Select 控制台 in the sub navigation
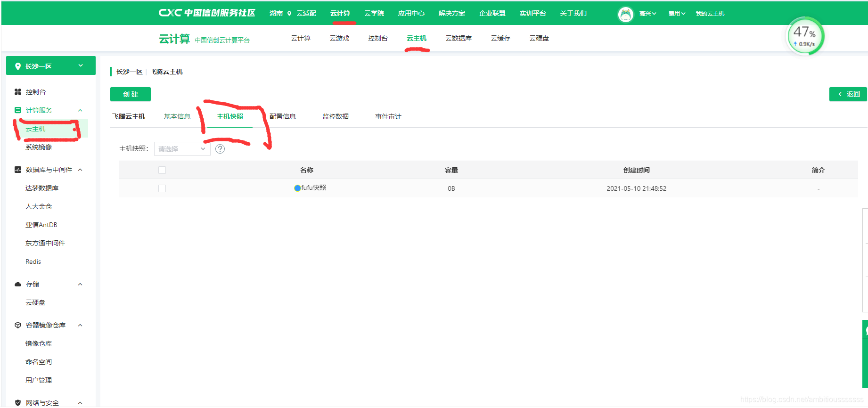 pos(378,38)
